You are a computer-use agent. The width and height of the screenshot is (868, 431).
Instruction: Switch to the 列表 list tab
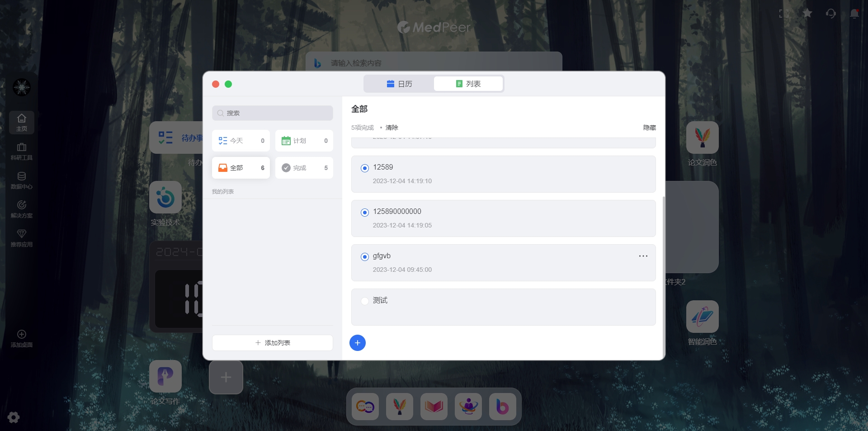[468, 84]
